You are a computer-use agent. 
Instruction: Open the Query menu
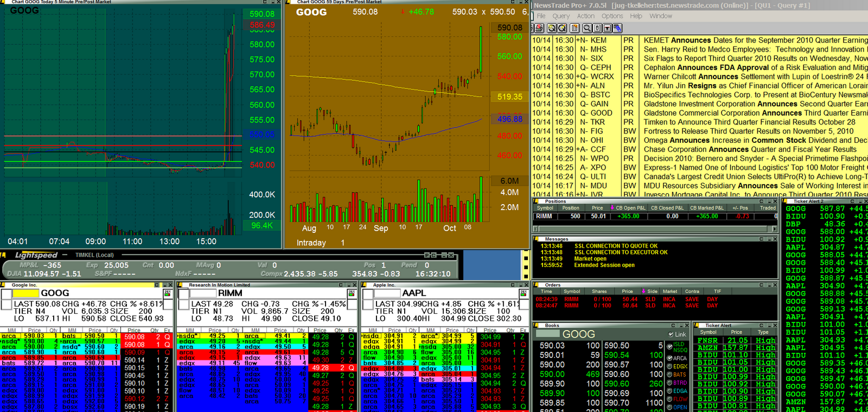561,16
